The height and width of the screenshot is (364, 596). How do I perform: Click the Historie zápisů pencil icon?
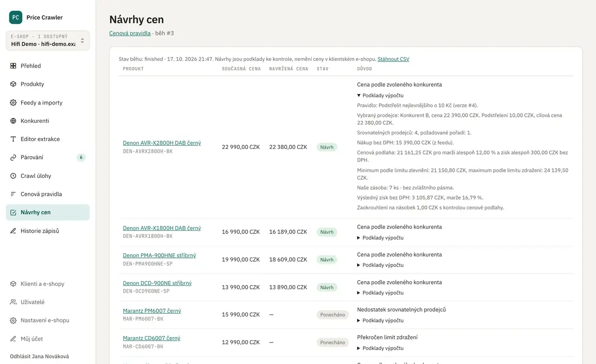pos(13,231)
